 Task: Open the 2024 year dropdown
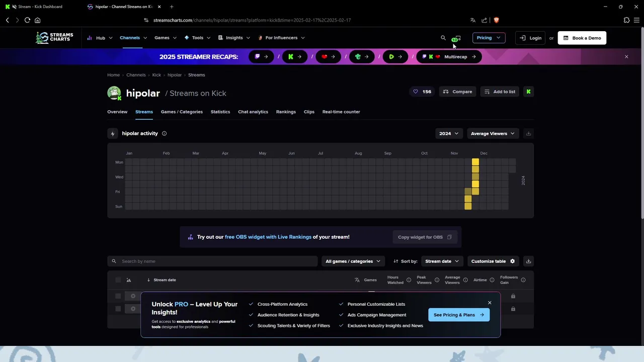coord(449,133)
